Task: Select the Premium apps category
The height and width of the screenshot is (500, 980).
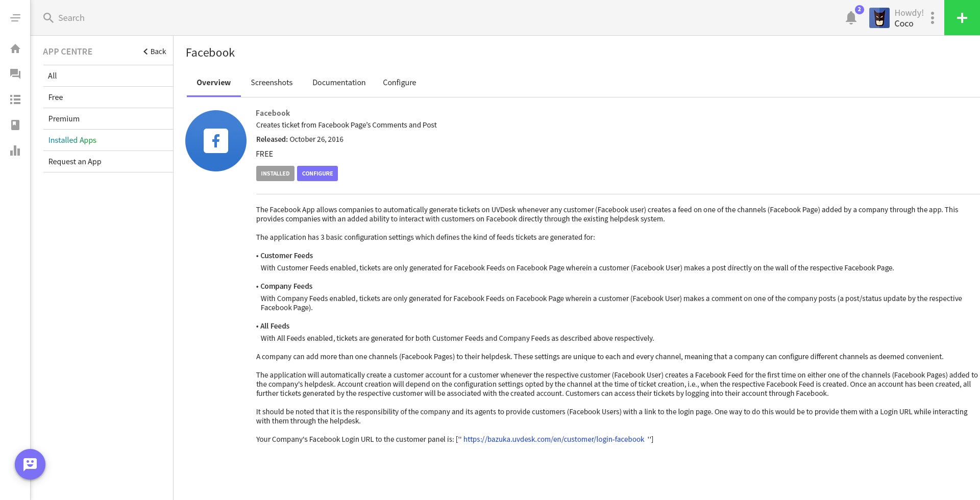Action: 108,118
